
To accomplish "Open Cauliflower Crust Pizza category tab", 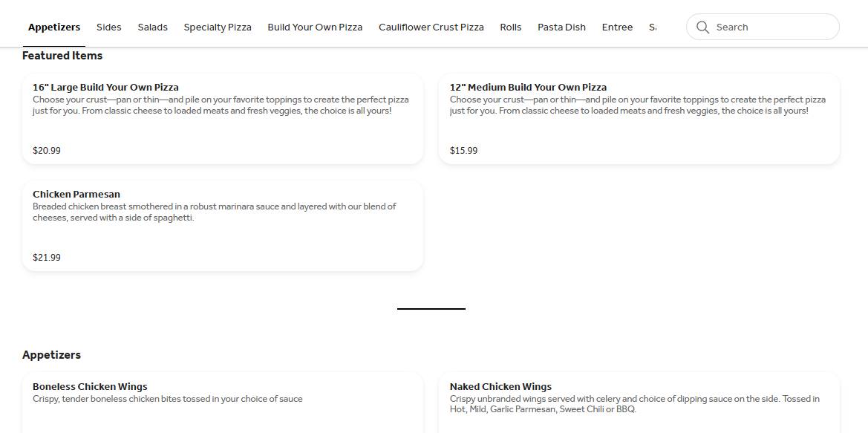I will 431,27.
